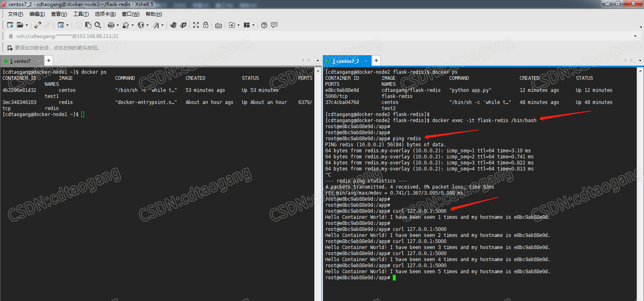Click container ID 4b2296e81d32 in left terminal
Viewport: 644px width, 301px height.
(x=19, y=90)
